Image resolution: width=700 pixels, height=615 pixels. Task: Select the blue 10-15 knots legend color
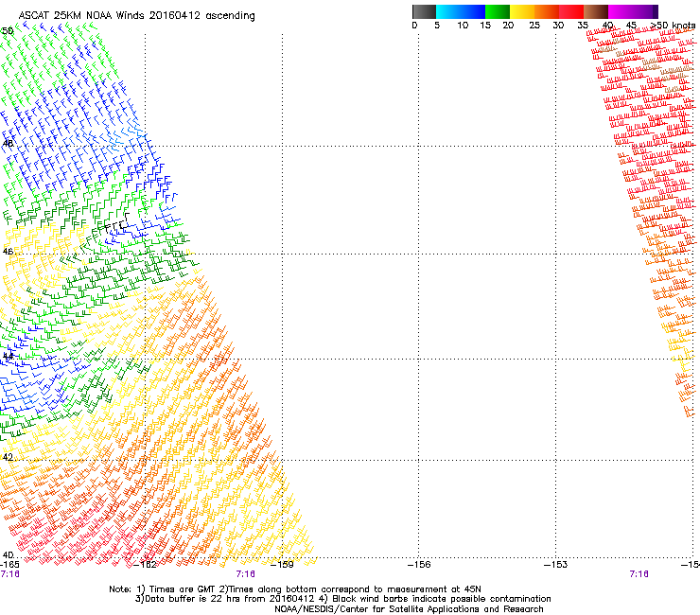click(473, 11)
